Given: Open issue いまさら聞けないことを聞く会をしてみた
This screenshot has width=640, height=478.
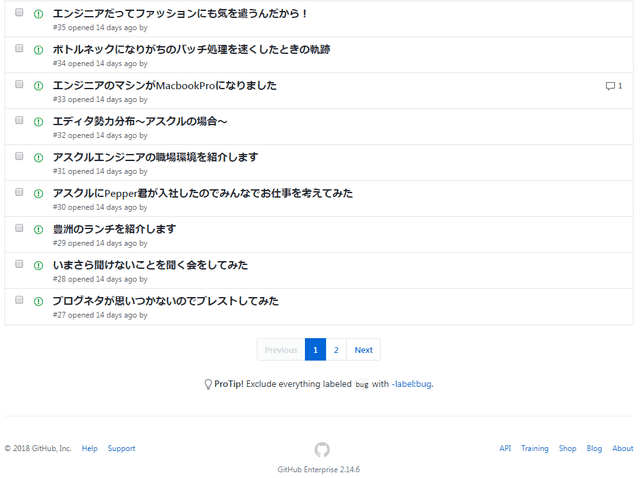Looking at the screenshot, I should click(x=150, y=265).
